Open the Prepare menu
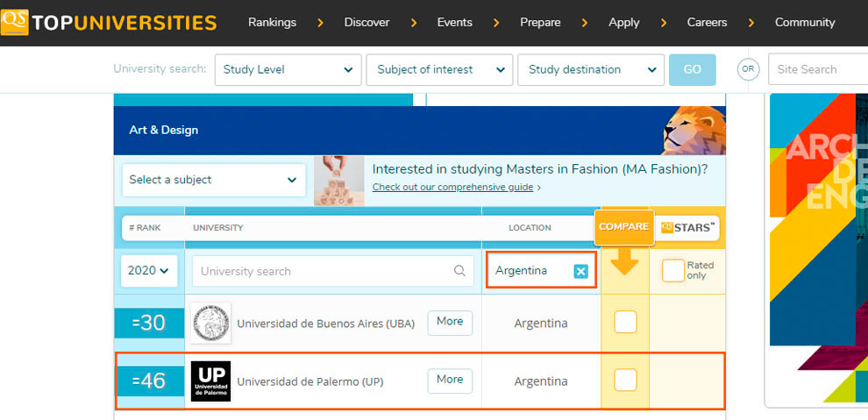Screen dimensions: 868x420 (x=540, y=23)
